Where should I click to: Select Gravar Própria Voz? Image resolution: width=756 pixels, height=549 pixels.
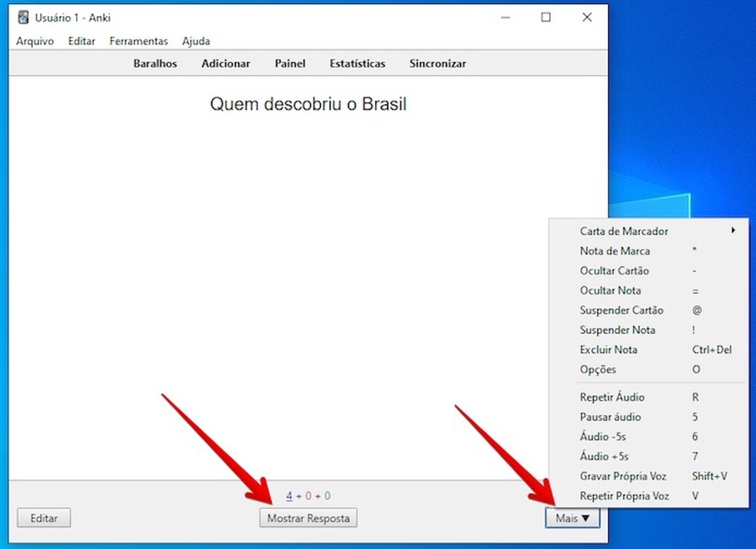pos(622,476)
